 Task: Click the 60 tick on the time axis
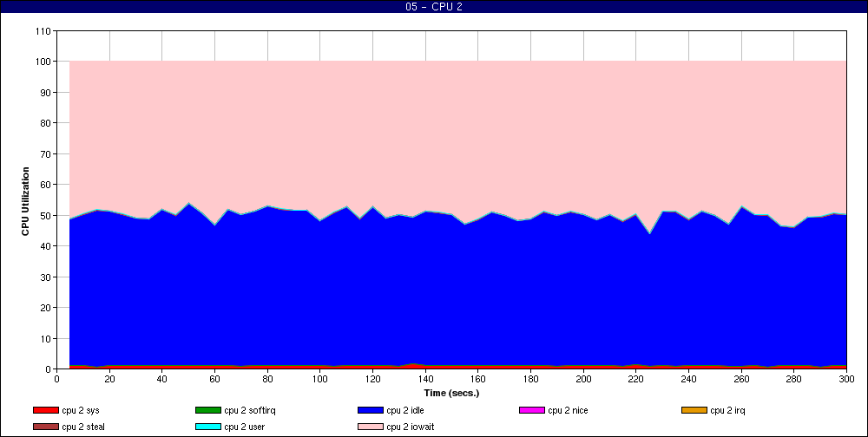click(214, 379)
